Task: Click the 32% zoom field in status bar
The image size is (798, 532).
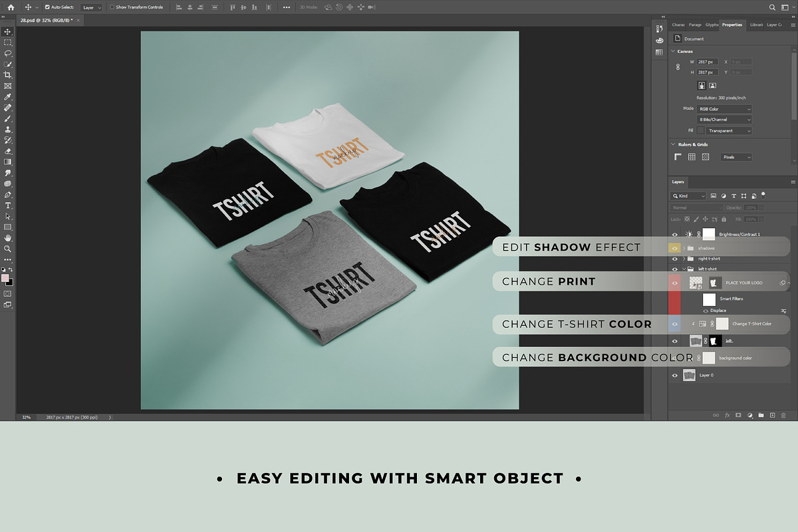Action: click(27, 418)
